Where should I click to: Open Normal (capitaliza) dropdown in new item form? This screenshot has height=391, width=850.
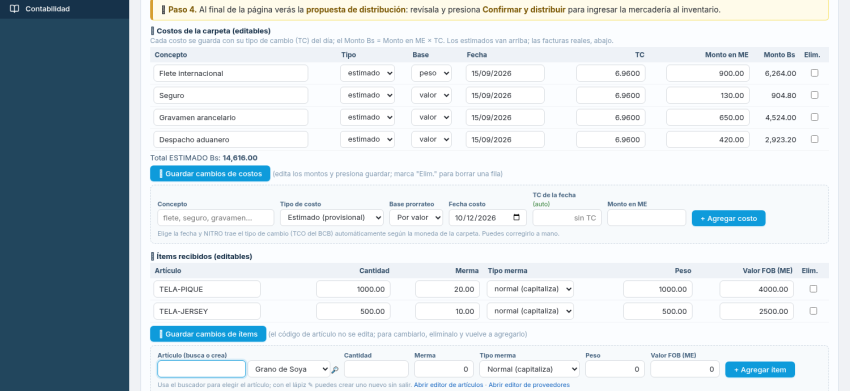point(529,369)
